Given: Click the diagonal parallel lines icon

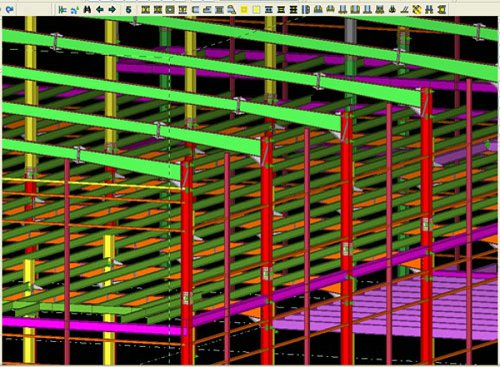Looking at the screenshot, I should (405, 10).
